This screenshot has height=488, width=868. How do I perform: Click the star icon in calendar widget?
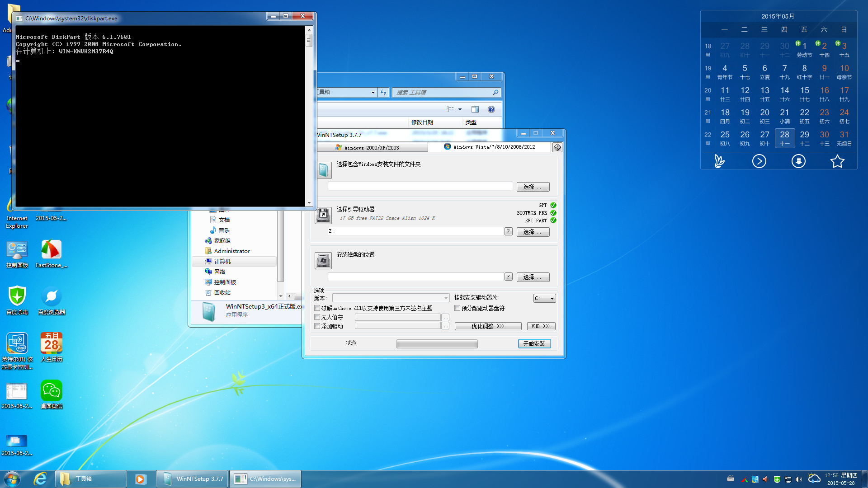(x=837, y=161)
